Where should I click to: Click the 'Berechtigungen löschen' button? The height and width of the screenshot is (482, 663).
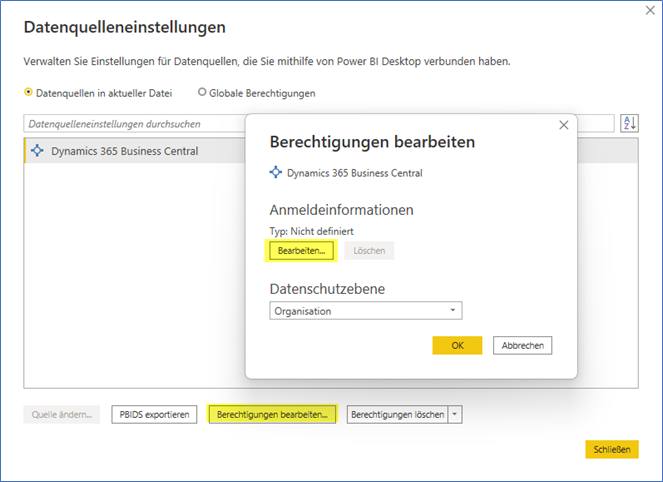pyautogui.click(x=398, y=414)
